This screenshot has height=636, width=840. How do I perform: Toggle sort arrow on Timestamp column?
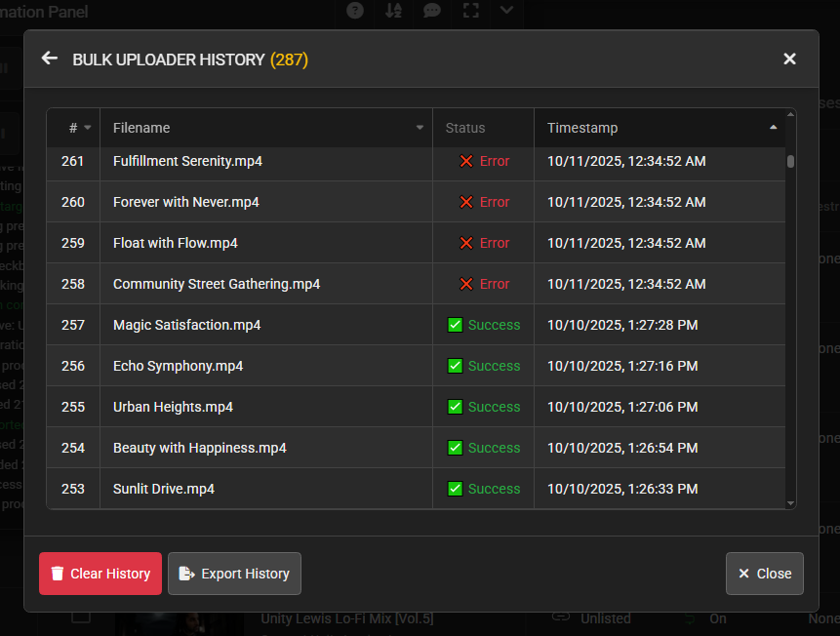click(x=774, y=128)
